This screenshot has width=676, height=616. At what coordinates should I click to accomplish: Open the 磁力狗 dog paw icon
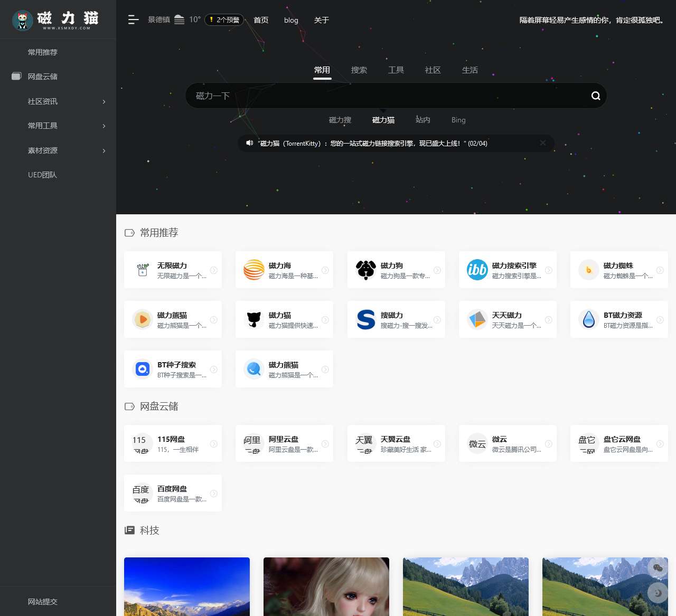click(365, 270)
